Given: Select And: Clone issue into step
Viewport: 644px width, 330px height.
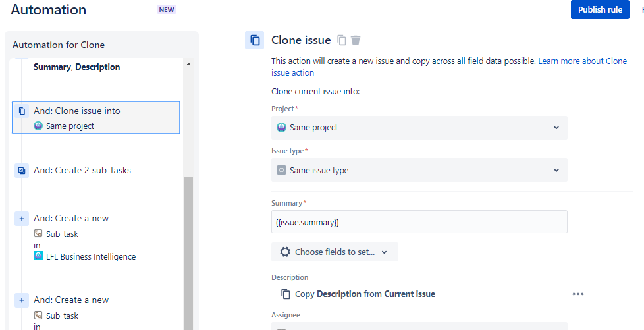Looking at the screenshot, I should 96,117.
